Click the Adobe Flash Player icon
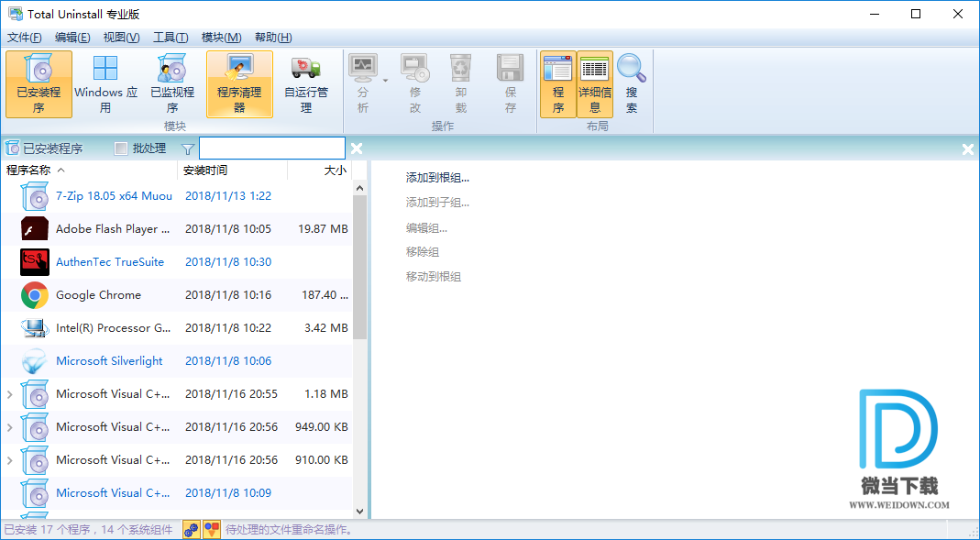980x540 pixels. (x=34, y=229)
